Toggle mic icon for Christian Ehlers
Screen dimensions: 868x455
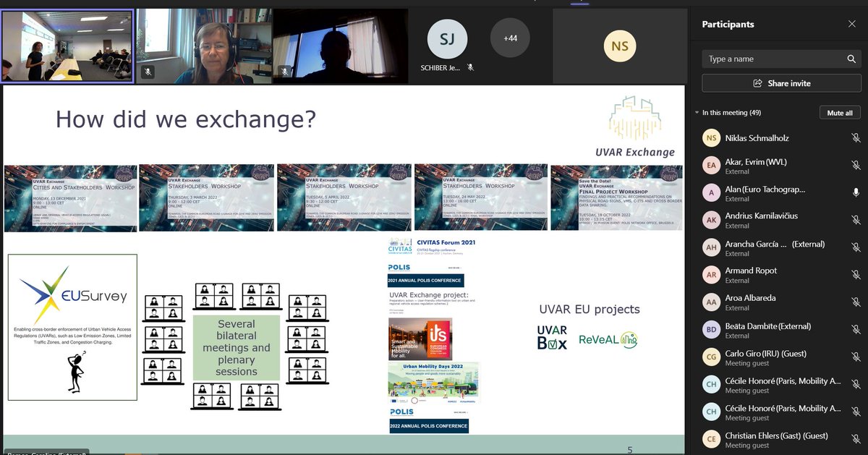coord(856,440)
